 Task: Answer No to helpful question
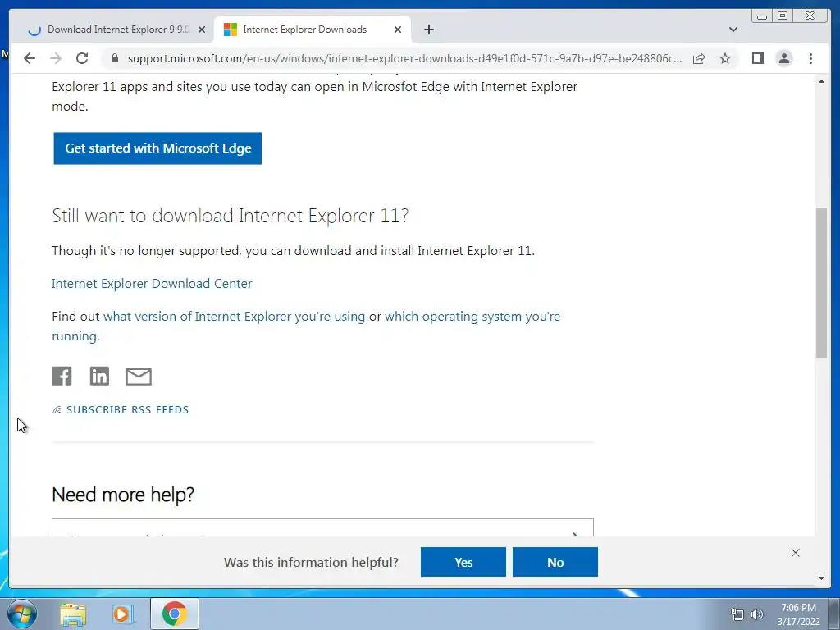click(x=555, y=562)
